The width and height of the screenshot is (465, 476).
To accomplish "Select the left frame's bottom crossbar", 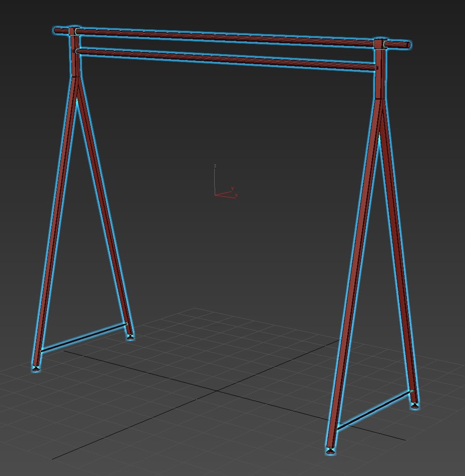I will pos(84,338).
